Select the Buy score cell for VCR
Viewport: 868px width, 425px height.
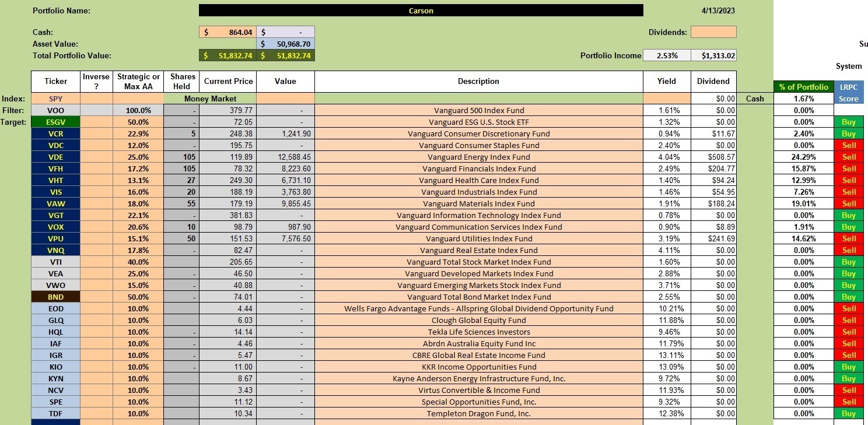pos(849,134)
